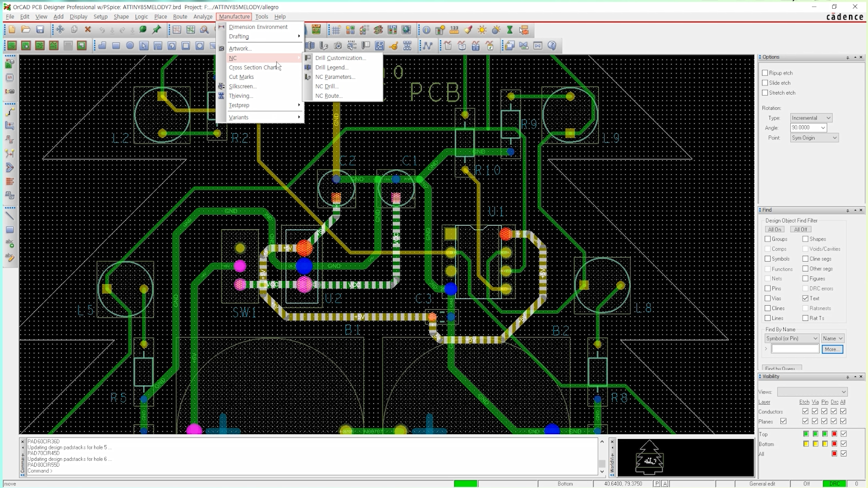Check the Shapes find filter
The image size is (868, 488).
click(x=805, y=239)
